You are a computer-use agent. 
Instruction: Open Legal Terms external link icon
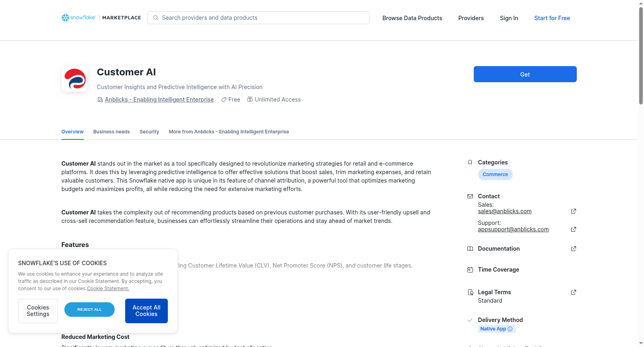(574, 292)
